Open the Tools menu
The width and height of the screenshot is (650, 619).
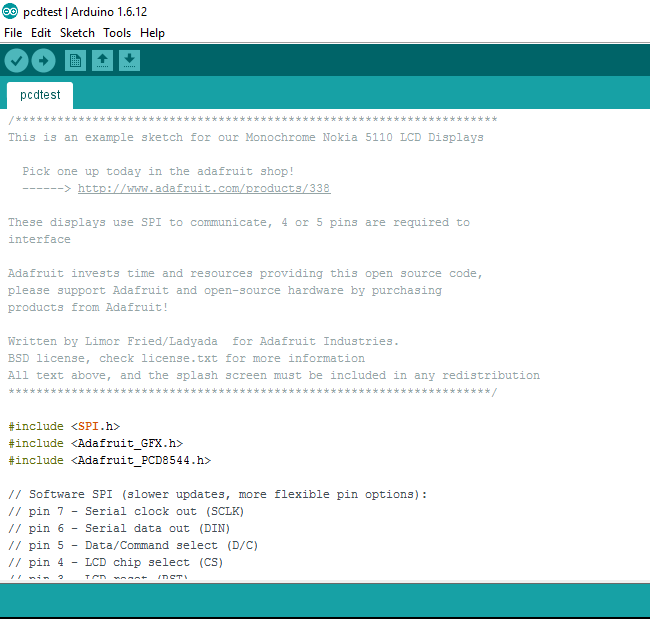117,33
